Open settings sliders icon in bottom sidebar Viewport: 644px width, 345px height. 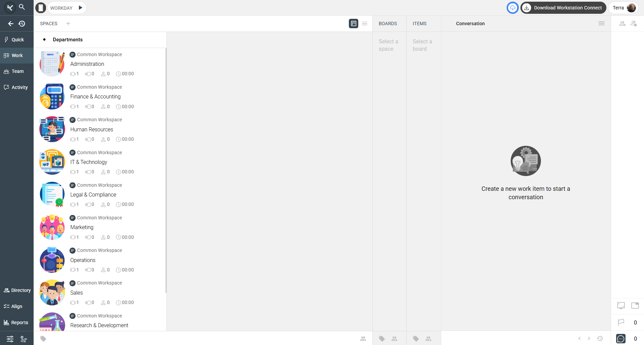click(x=10, y=339)
